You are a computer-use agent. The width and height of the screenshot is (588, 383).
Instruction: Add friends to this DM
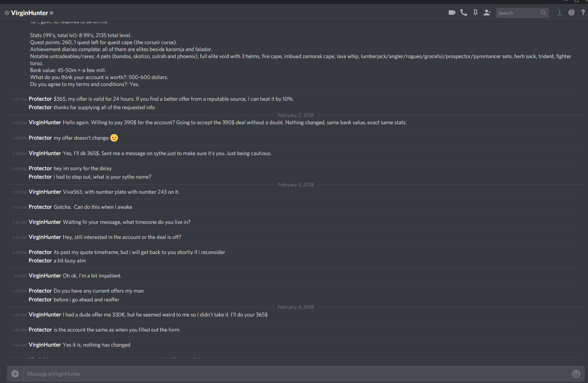(487, 12)
